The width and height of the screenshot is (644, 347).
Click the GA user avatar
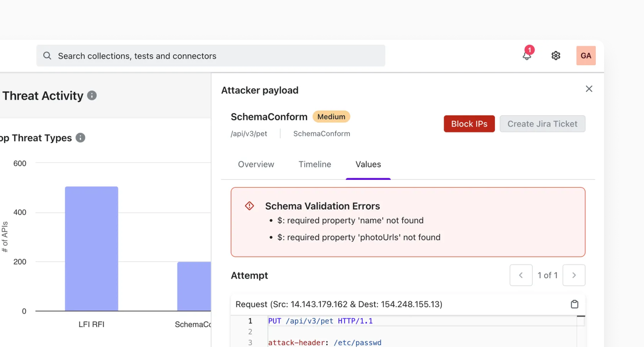[x=586, y=56]
